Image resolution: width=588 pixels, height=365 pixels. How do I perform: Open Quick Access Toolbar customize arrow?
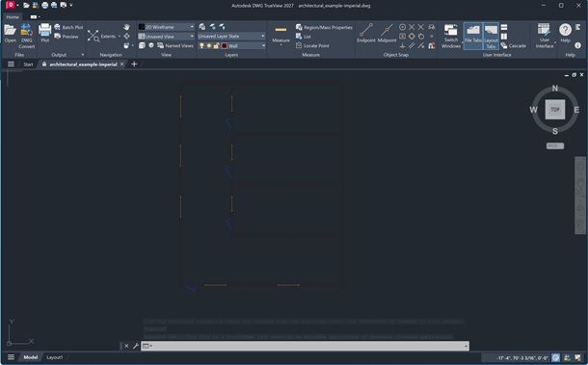[x=71, y=5]
